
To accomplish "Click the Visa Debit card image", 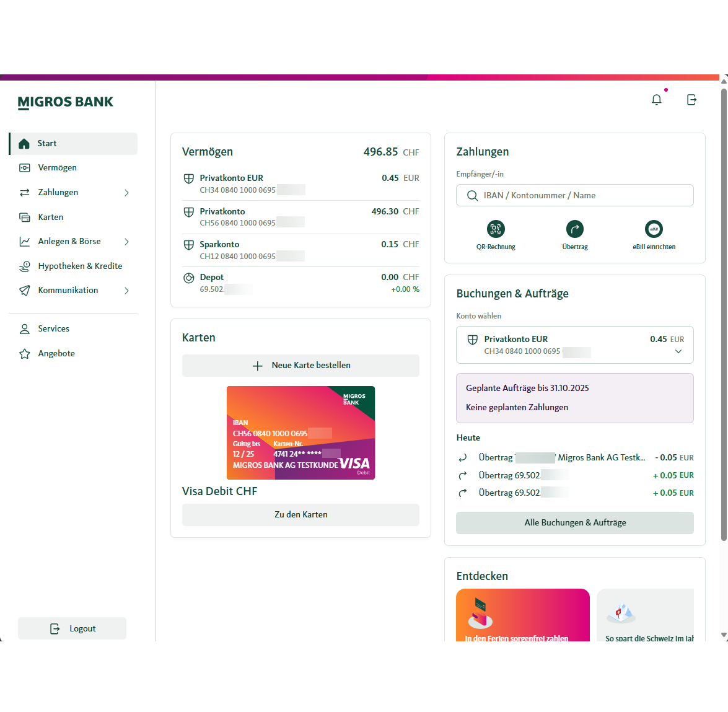I will point(300,433).
